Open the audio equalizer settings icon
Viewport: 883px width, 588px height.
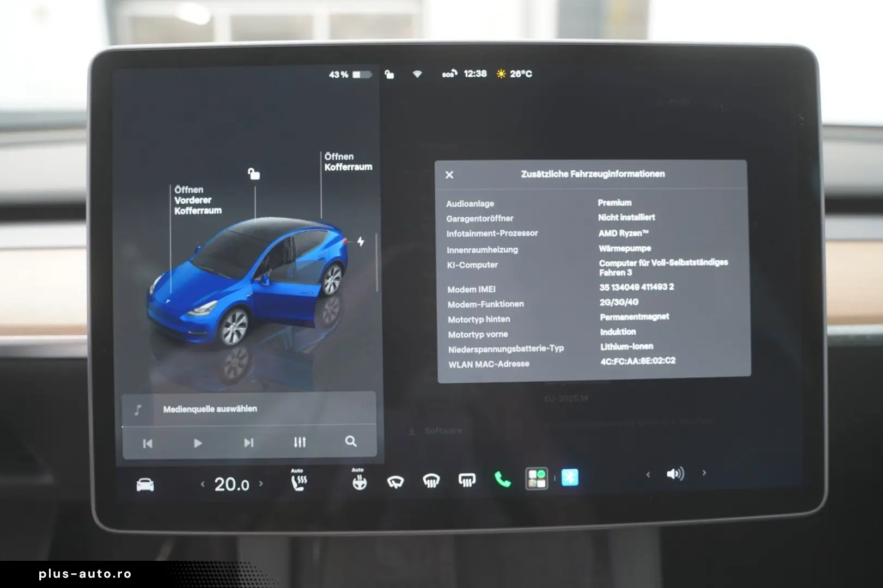[300, 442]
